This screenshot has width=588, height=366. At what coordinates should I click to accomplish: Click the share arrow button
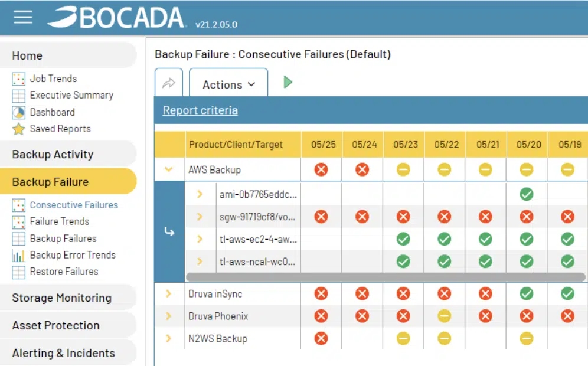(169, 83)
